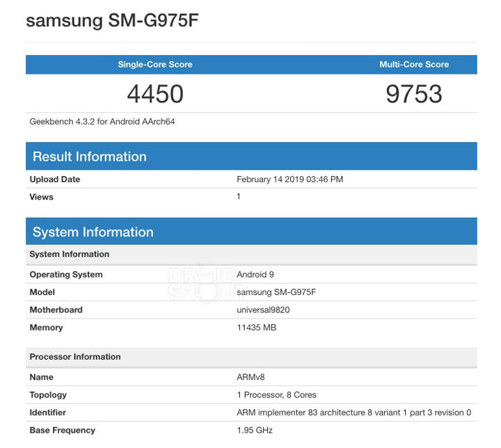Viewport: 501px width, 448px height.
Task: Select the Android 9 value
Action: pos(255,275)
